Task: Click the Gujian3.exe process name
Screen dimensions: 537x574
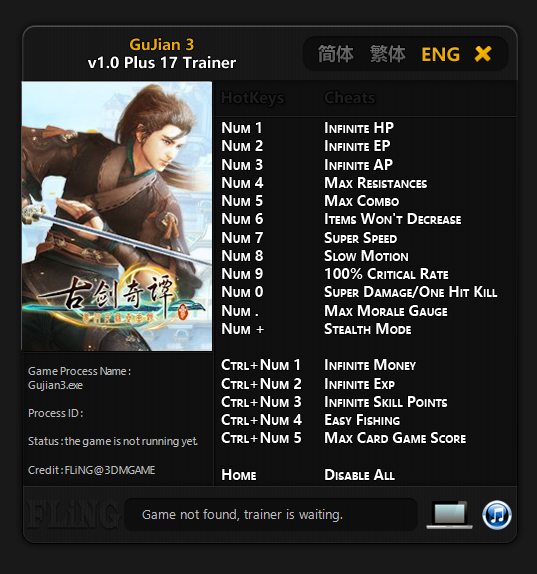Action: point(55,385)
